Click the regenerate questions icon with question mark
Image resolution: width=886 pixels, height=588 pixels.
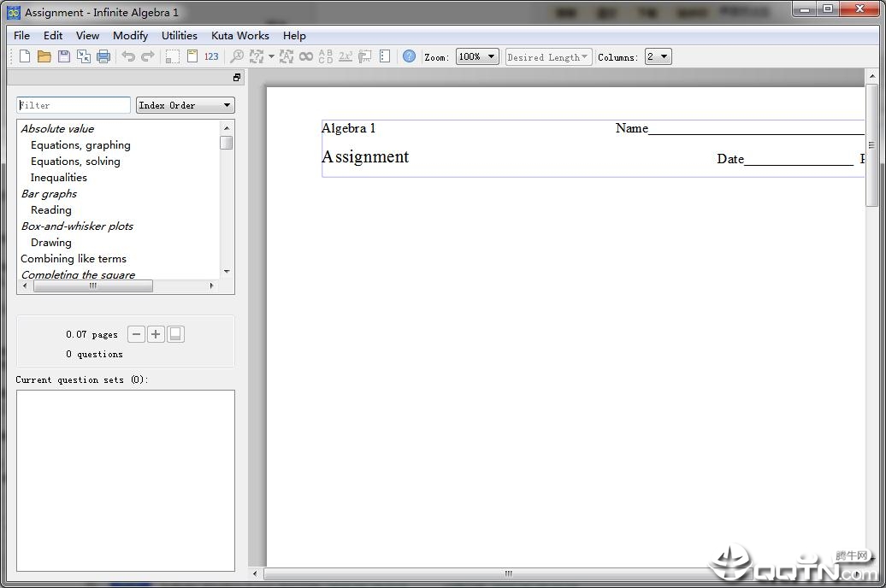[x=257, y=56]
